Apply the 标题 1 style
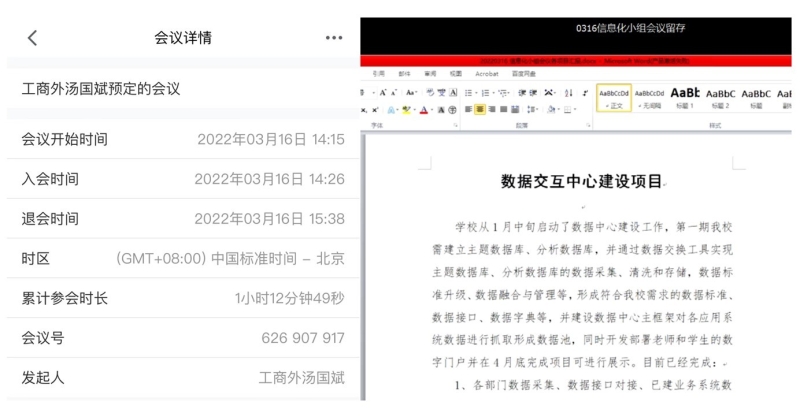 pos(685,96)
